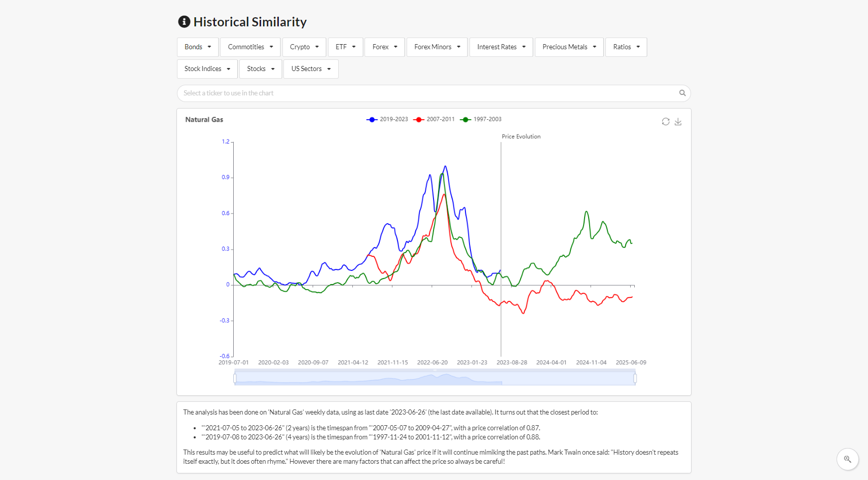868x480 pixels.
Task: Click the right handle of zoom slider
Action: [635, 379]
